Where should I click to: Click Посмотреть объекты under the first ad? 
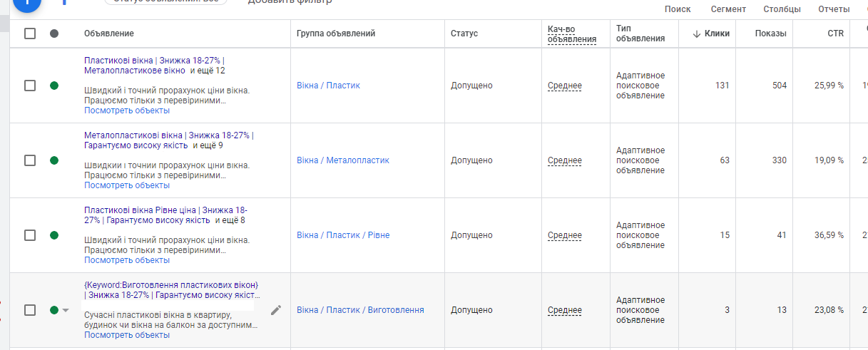pyautogui.click(x=127, y=110)
